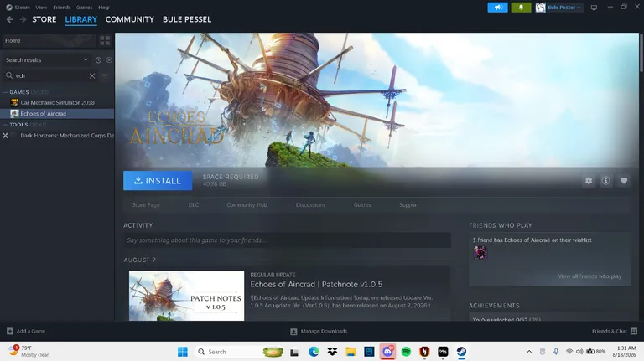Open Friends & Chat grid icon

click(634, 331)
